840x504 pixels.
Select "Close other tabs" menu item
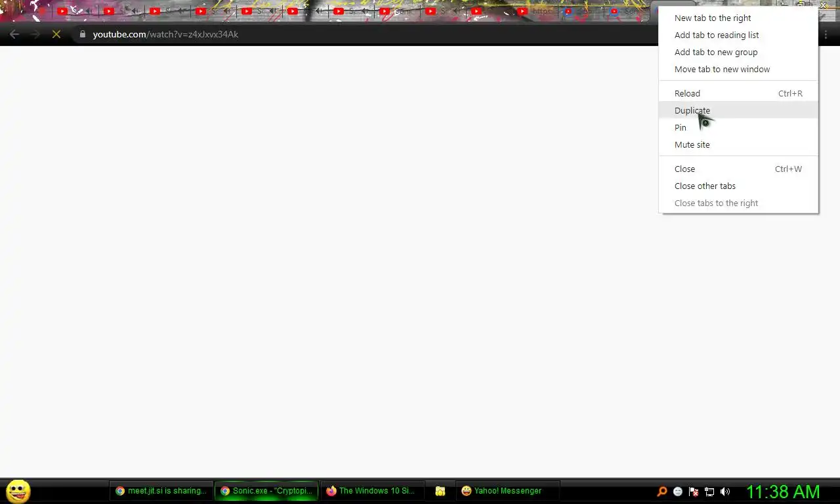tap(738, 186)
